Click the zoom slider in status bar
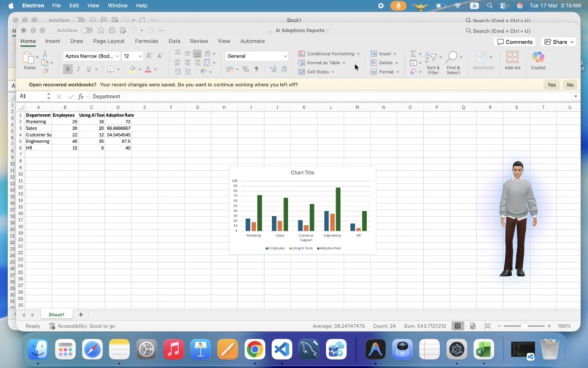Image resolution: width=588 pixels, height=368 pixels. click(524, 326)
